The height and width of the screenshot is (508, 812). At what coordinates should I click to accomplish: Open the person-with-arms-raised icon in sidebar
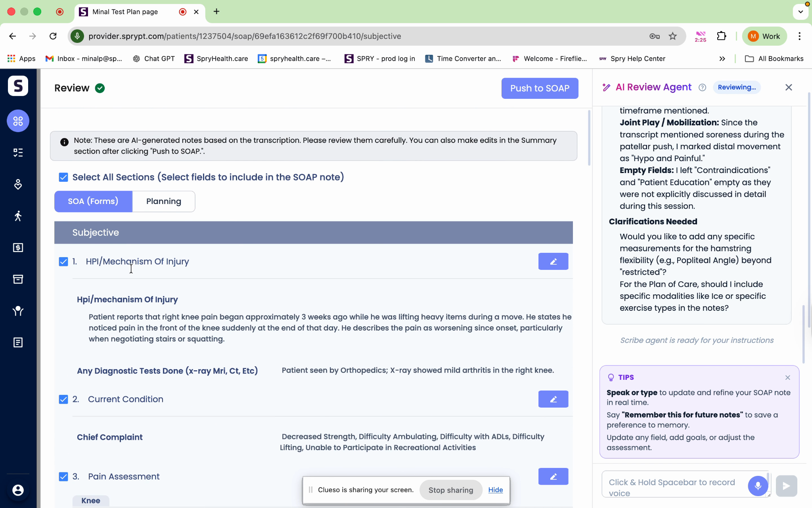(18, 311)
